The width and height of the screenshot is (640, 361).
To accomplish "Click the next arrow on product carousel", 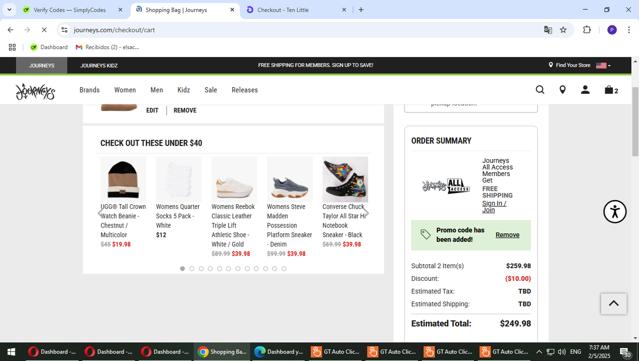I will click(366, 212).
